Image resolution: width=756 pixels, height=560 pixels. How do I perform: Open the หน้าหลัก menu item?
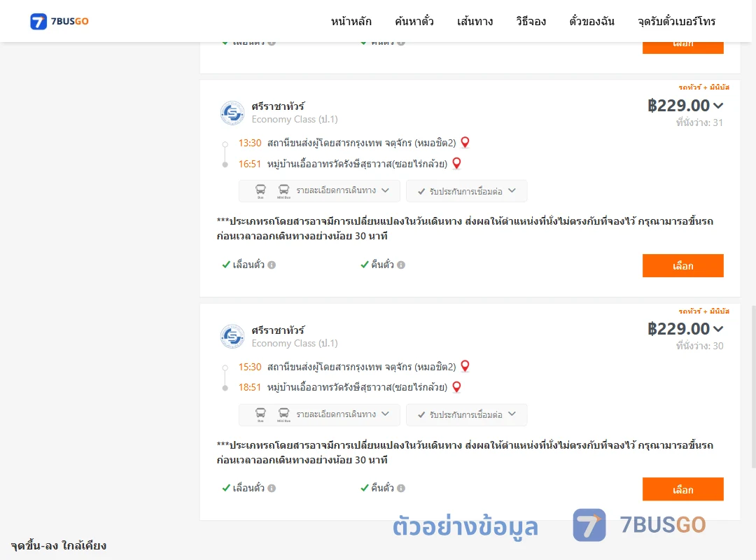click(x=351, y=21)
